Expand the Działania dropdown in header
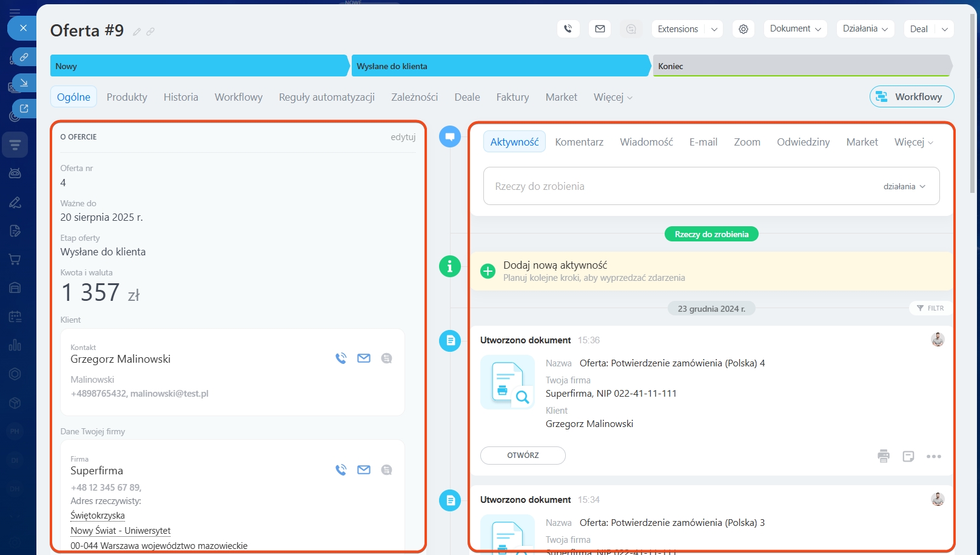 (865, 29)
